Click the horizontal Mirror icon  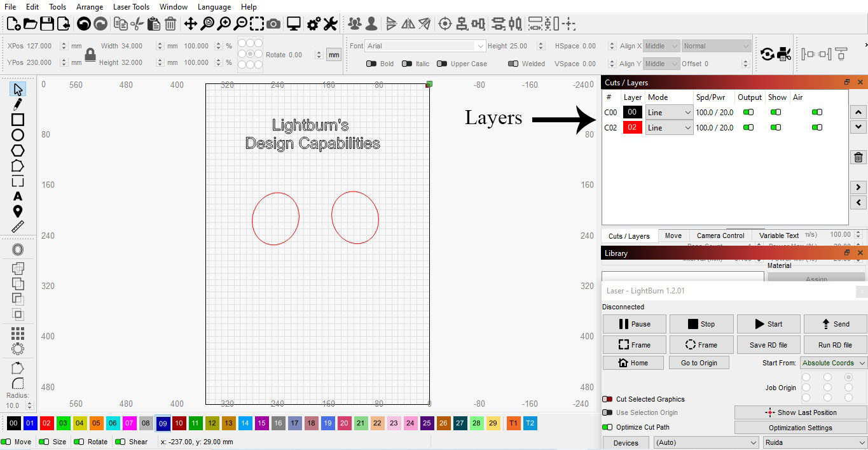(408, 24)
